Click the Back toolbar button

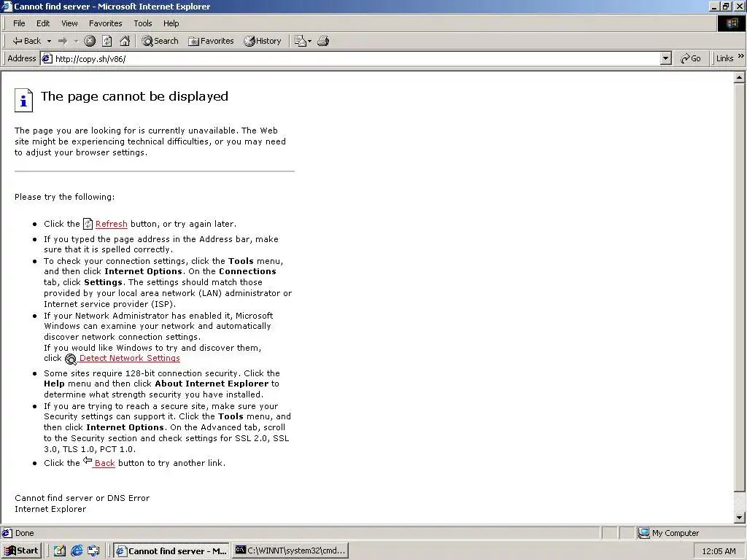27,41
